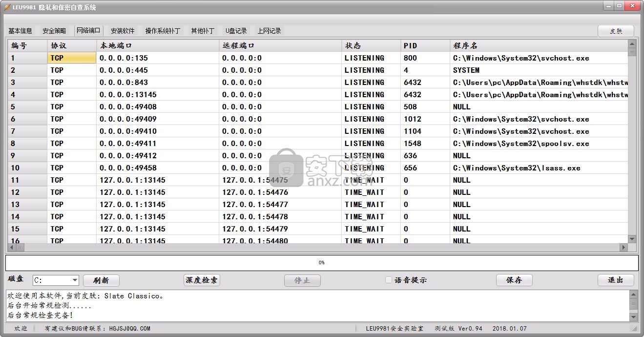
Task: Click the app feather icon in title bar
Action: (x=7, y=7)
